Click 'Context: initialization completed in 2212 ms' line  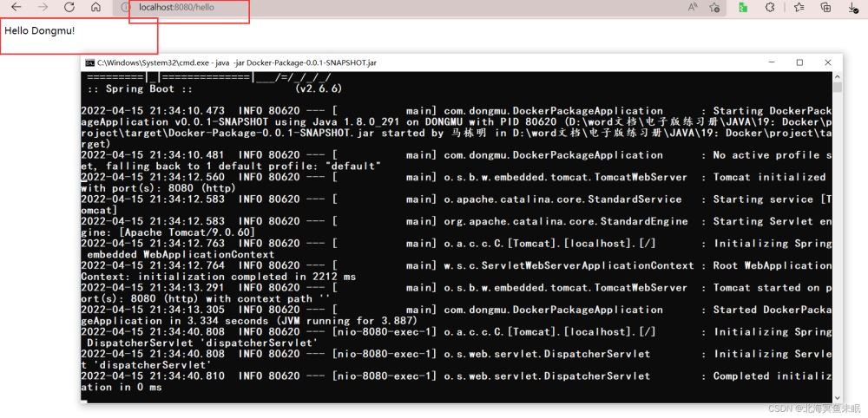coord(218,277)
